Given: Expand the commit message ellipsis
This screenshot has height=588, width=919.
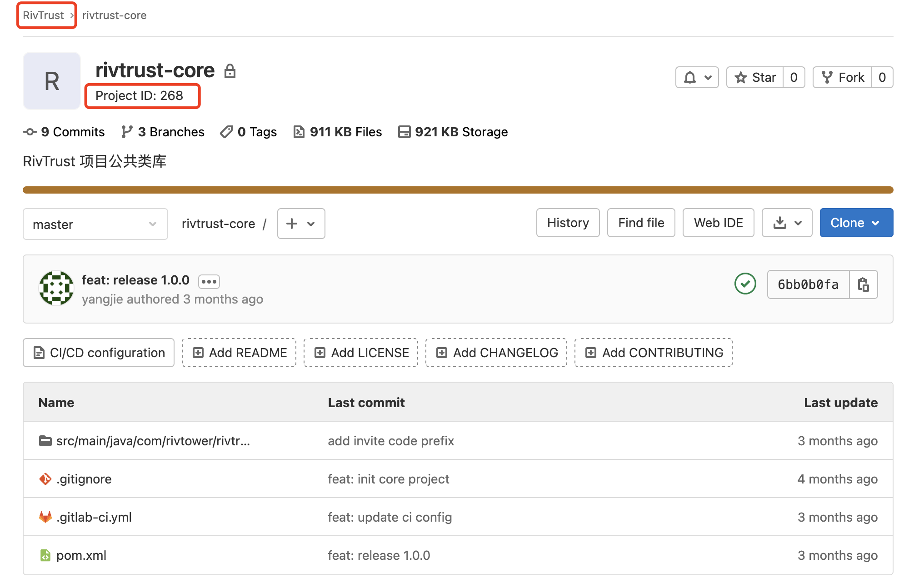Looking at the screenshot, I should [209, 281].
